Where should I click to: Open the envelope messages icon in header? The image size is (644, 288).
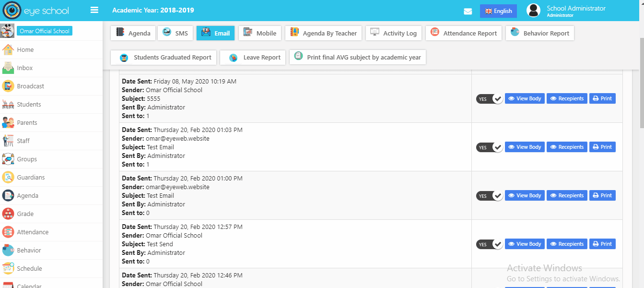click(x=468, y=11)
